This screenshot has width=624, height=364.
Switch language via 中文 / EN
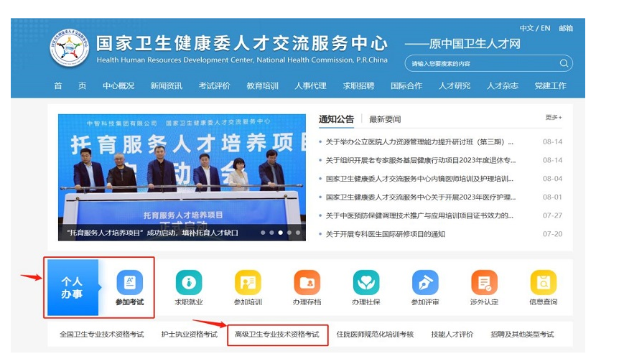coord(534,28)
